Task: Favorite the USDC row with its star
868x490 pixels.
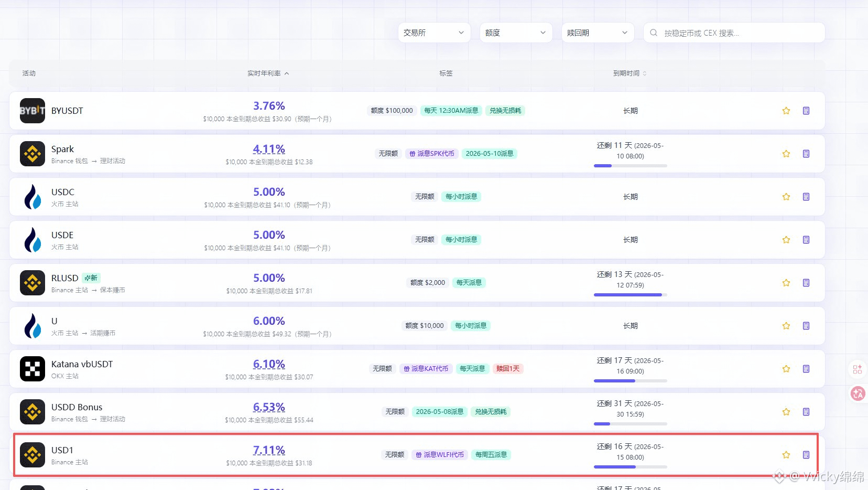Action: tap(786, 197)
